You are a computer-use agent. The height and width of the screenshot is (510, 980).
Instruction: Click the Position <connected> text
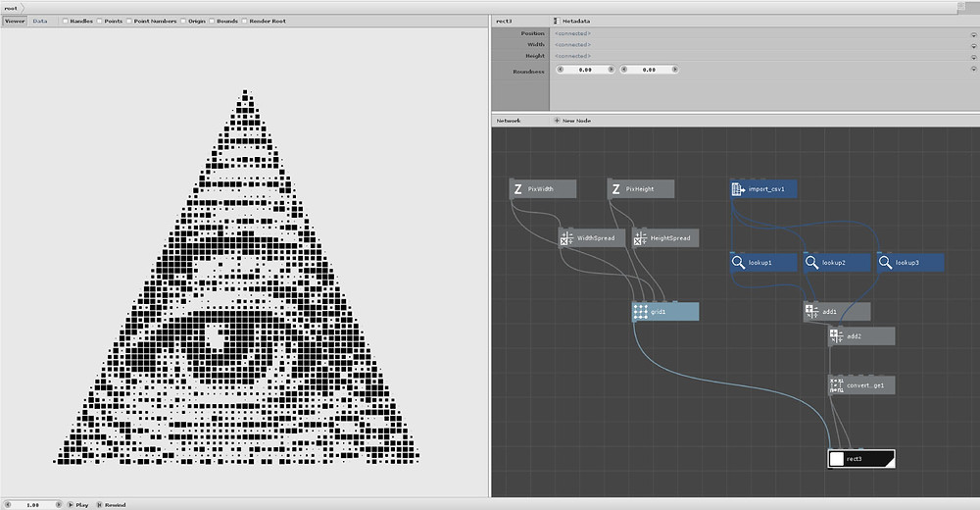pos(572,33)
